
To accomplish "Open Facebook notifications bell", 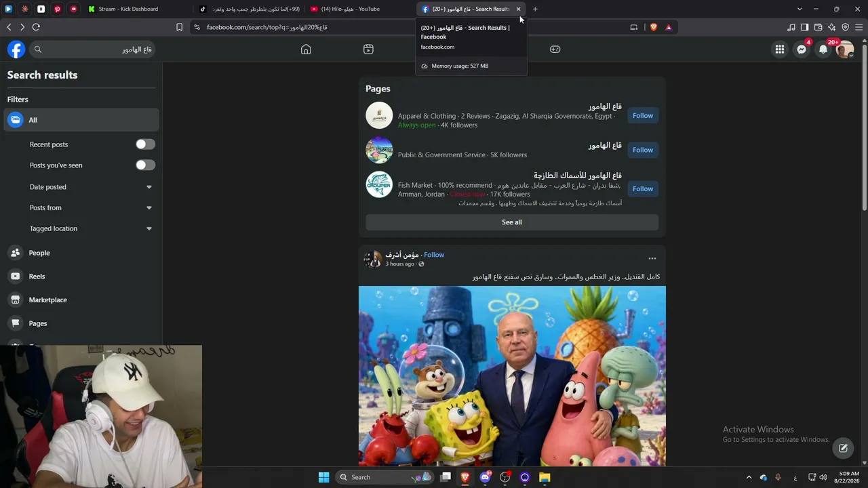I will point(823,49).
